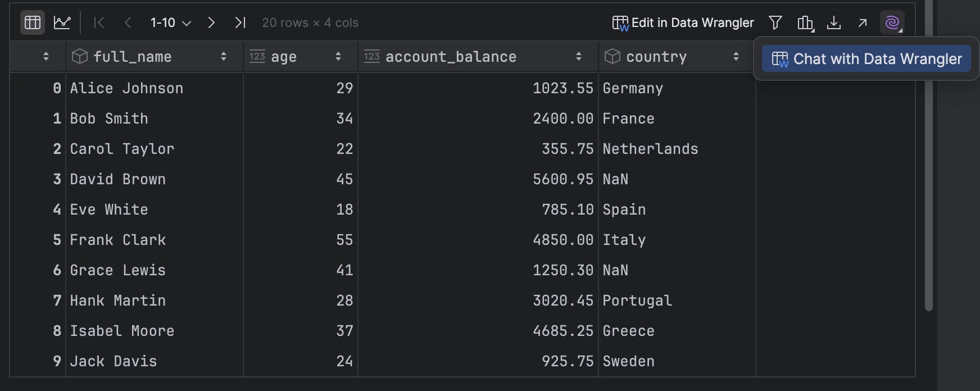Open table in new tab arrow icon
Image resolution: width=980 pixels, height=391 pixels.
pyautogui.click(x=863, y=22)
